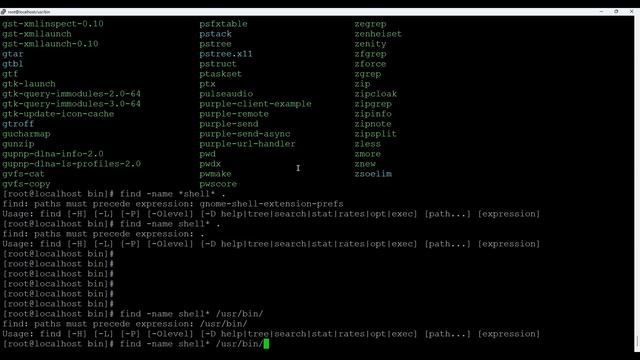Click the green cursor at the prompt

click(x=266, y=344)
